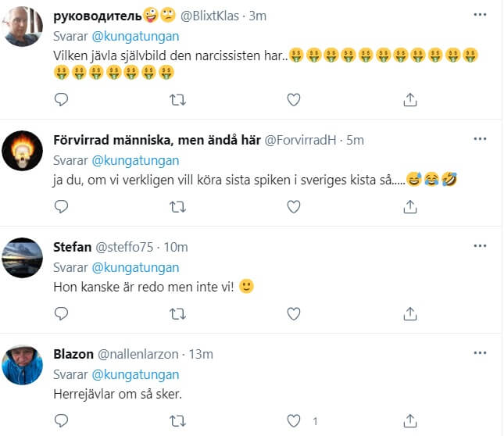Retweet the ForvirradH tweet
This screenshot has height=436, width=504.
tap(177, 207)
